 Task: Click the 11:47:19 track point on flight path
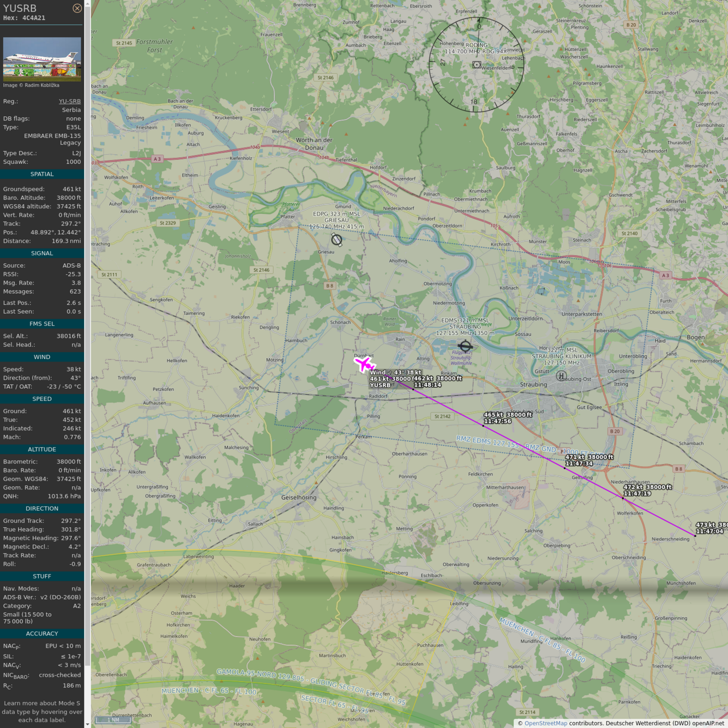tap(623, 498)
